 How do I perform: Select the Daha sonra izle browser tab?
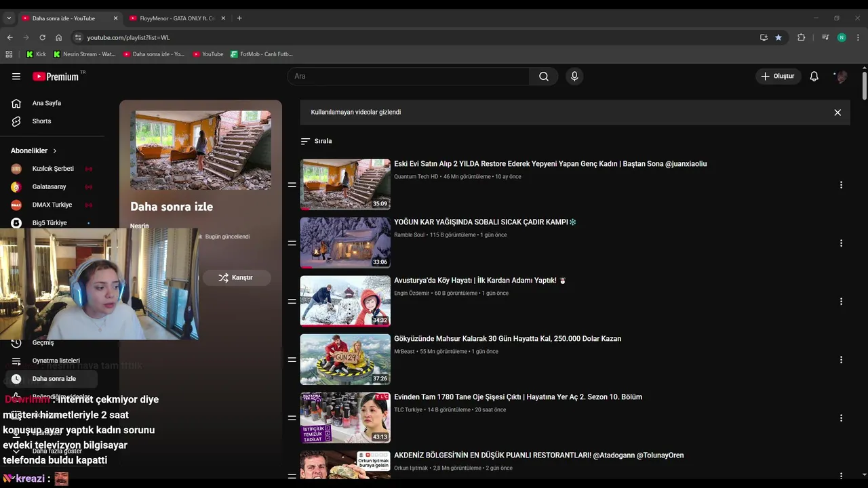[x=69, y=18]
